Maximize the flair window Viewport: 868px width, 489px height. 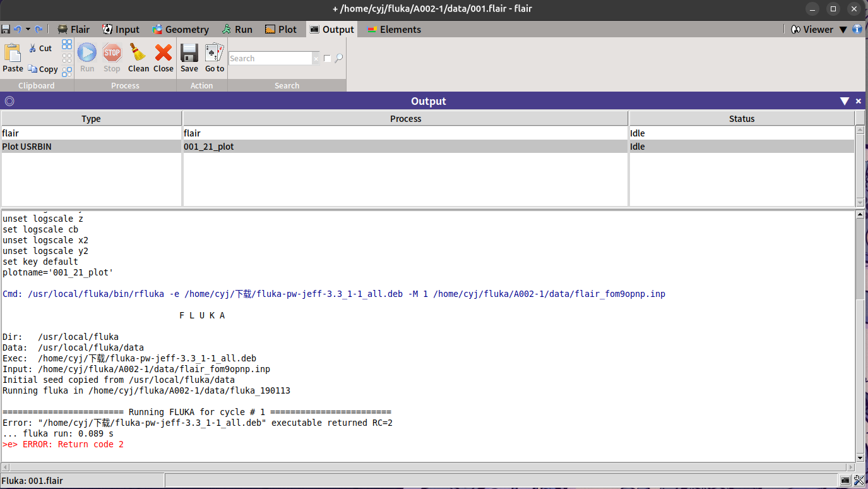pyautogui.click(x=833, y=9)
